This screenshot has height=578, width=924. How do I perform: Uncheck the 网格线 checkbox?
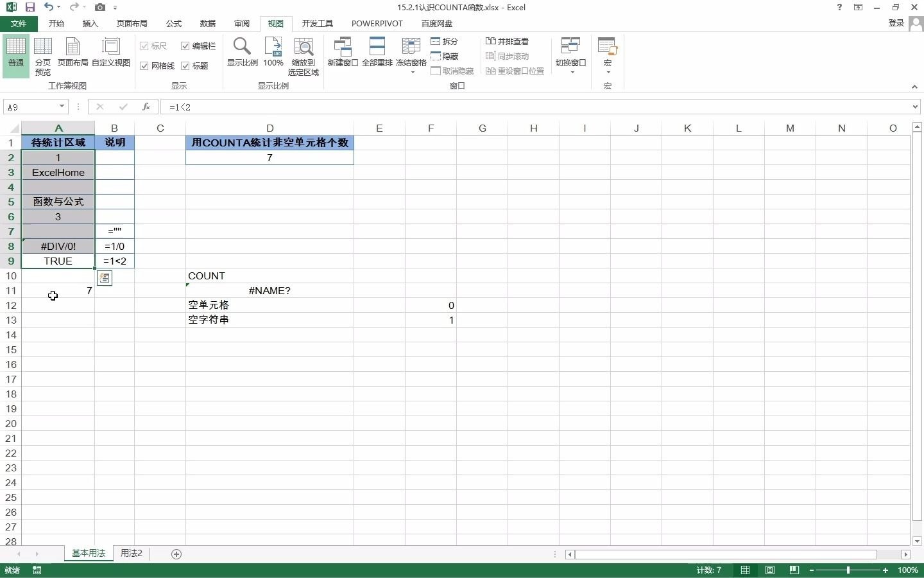click(x=144, y=65)
